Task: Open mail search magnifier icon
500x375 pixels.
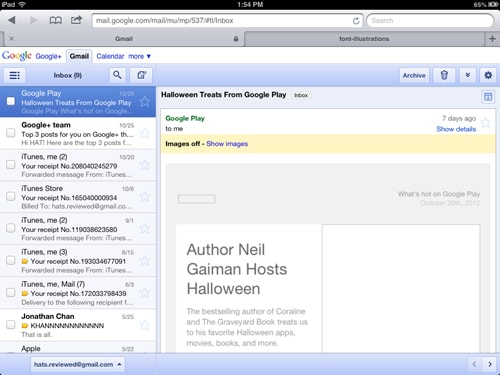Action: (x=117, y=75)
